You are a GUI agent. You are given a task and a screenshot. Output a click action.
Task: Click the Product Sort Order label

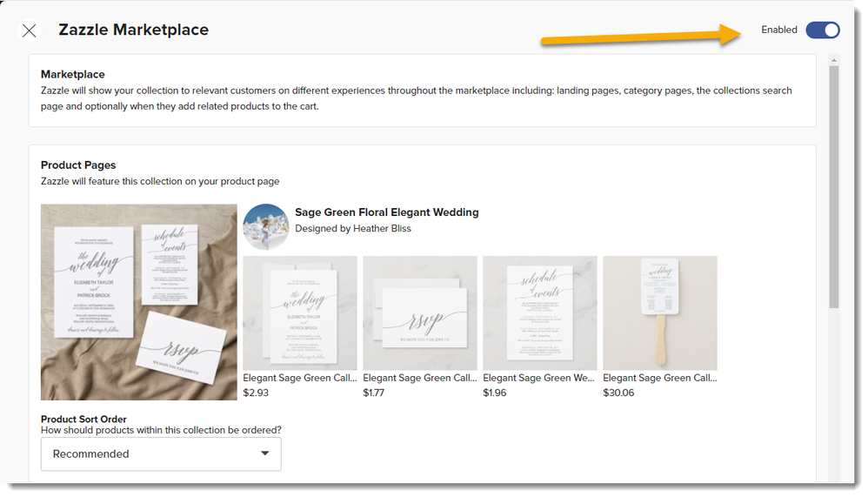[83, 419]
